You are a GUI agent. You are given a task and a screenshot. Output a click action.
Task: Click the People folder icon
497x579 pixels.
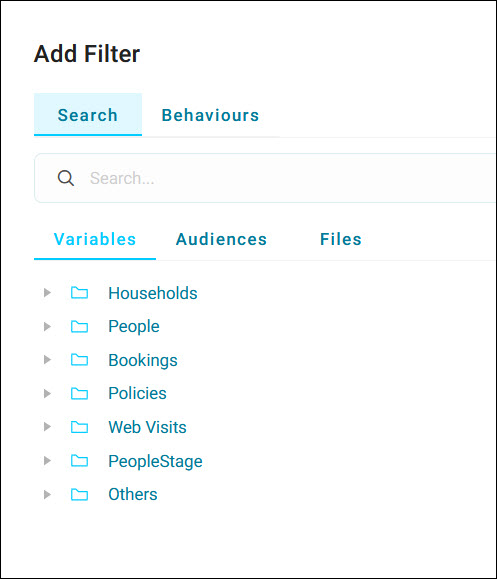pos(79,326)
